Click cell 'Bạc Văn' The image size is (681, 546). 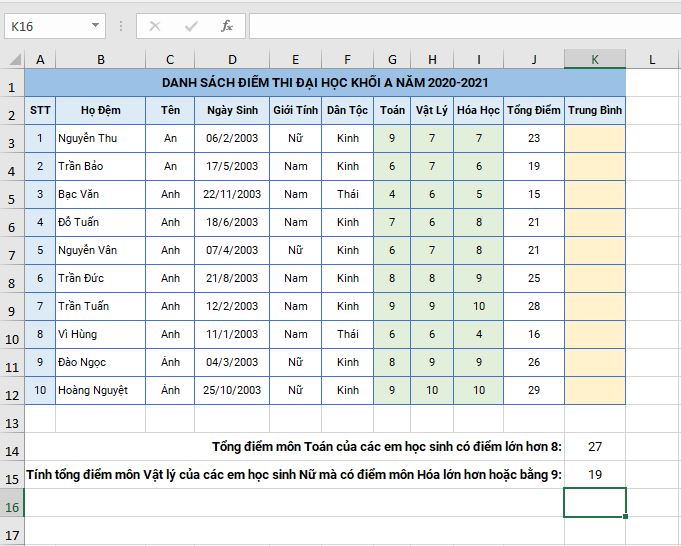[x=100, y=194]
